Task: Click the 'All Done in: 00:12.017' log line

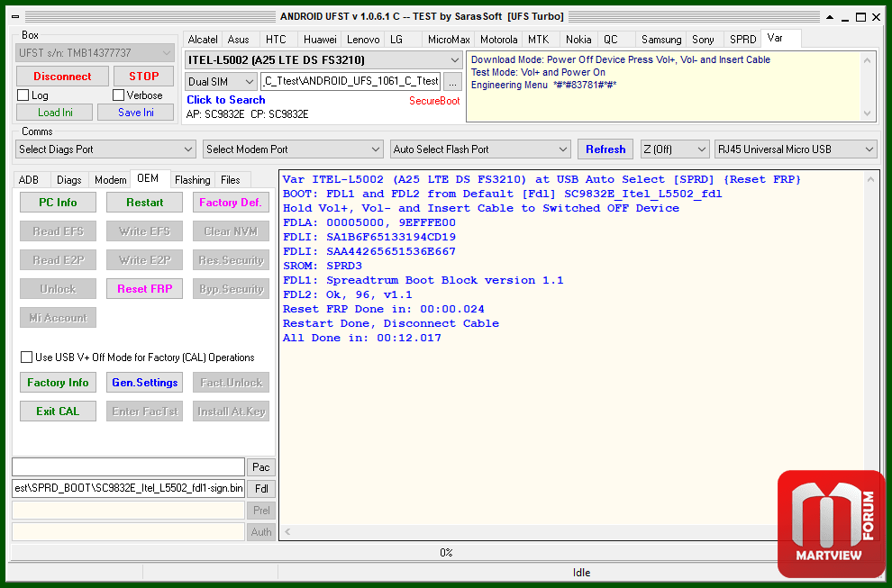Action: pyautogui.click(x=362, y=338)
